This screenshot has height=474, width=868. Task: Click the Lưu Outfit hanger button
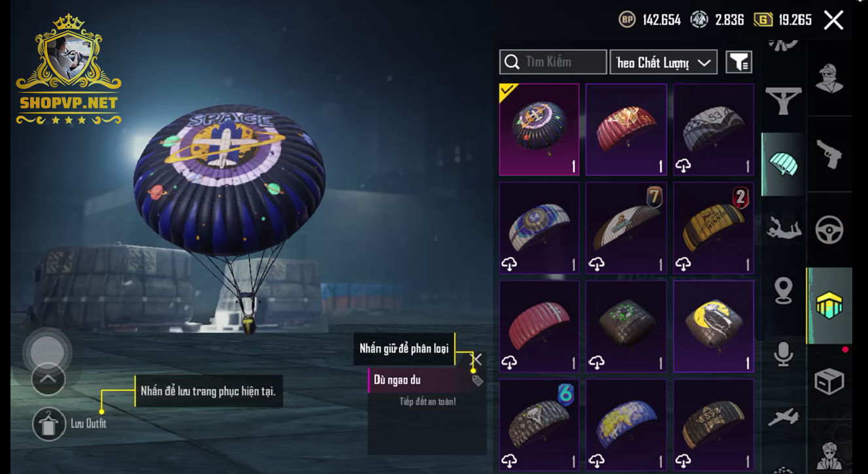click(49, 424)
